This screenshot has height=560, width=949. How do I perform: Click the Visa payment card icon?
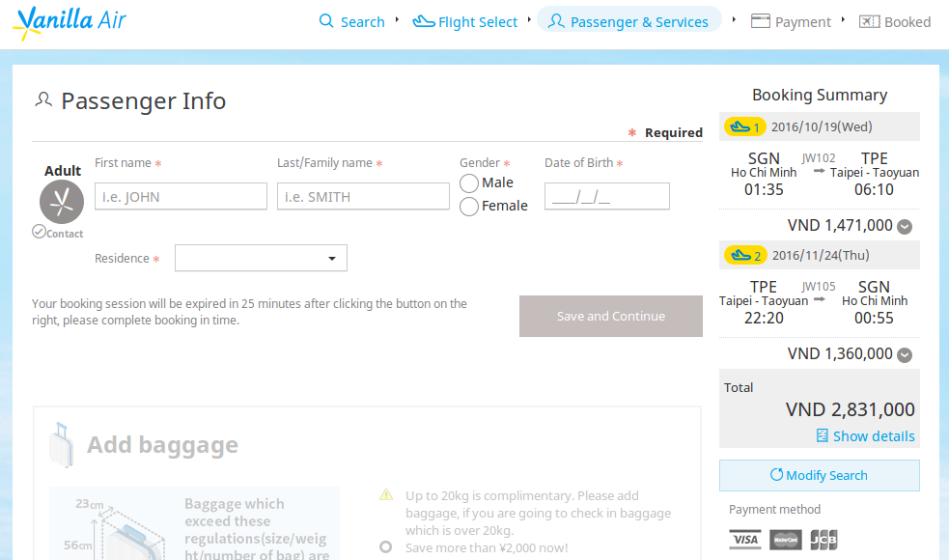point(745,540)
